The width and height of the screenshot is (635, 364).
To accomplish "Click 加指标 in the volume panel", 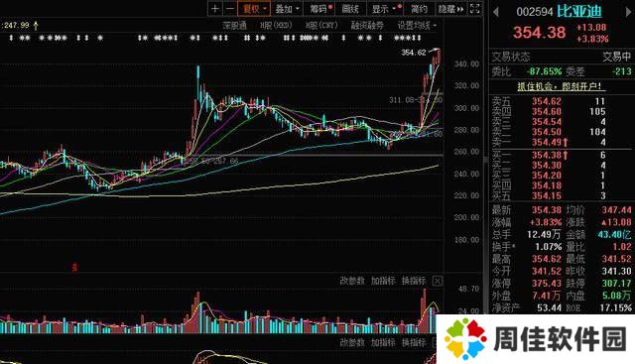I will (383, 281).
